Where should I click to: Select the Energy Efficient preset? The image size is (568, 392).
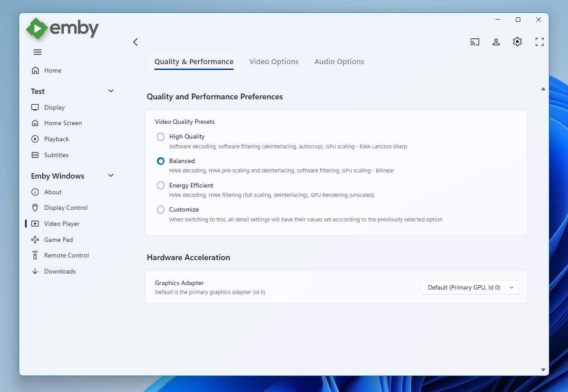click(x=161, y=185)
